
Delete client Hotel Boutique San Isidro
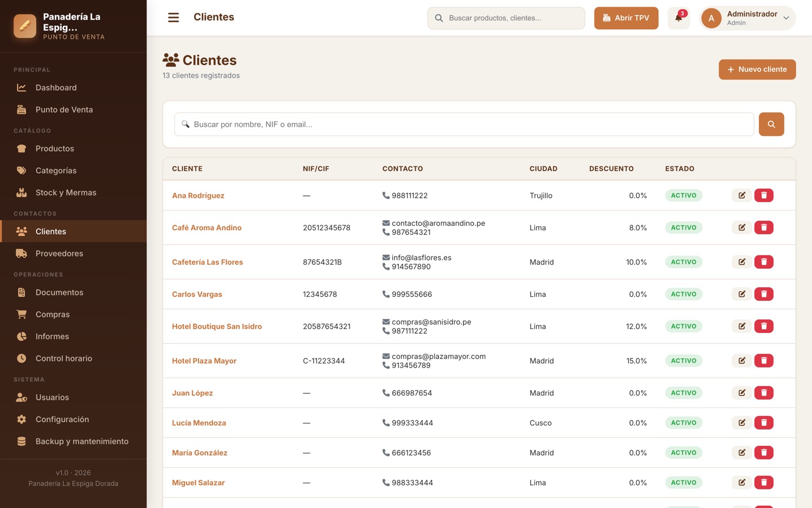tap(764, 326)
